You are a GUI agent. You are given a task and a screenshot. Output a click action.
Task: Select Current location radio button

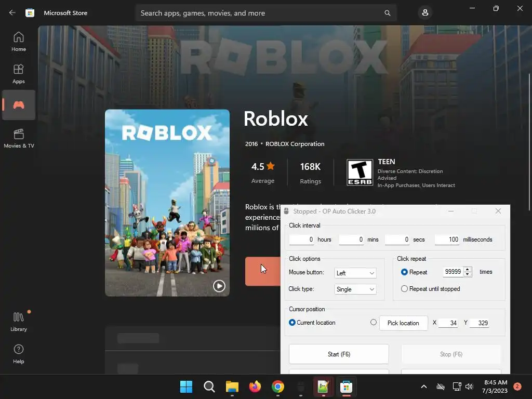292,322
